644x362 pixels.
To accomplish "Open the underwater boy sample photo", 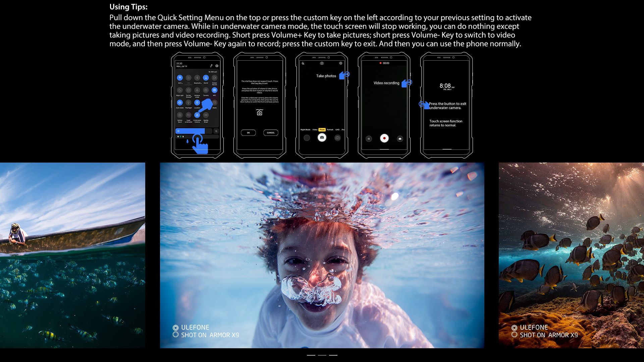I will point(322,255).
